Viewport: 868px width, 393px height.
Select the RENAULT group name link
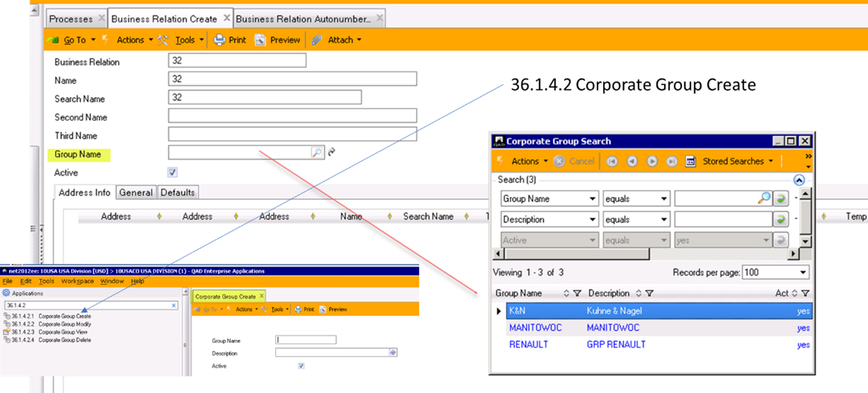click(x=528, y=345)
